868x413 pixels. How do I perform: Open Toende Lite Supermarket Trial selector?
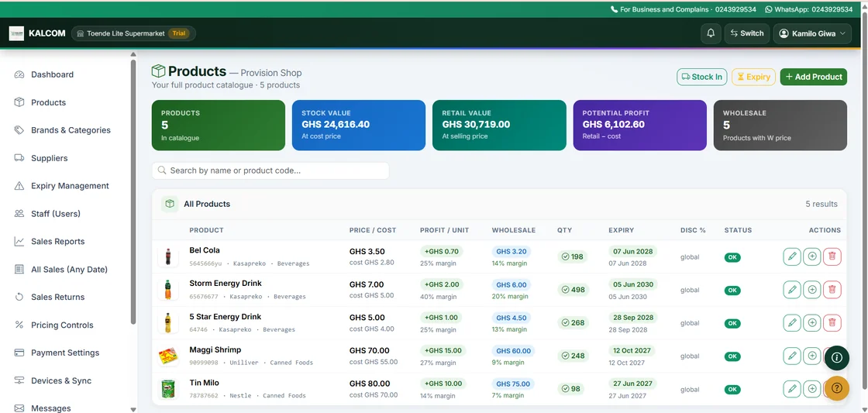(133, 33)
